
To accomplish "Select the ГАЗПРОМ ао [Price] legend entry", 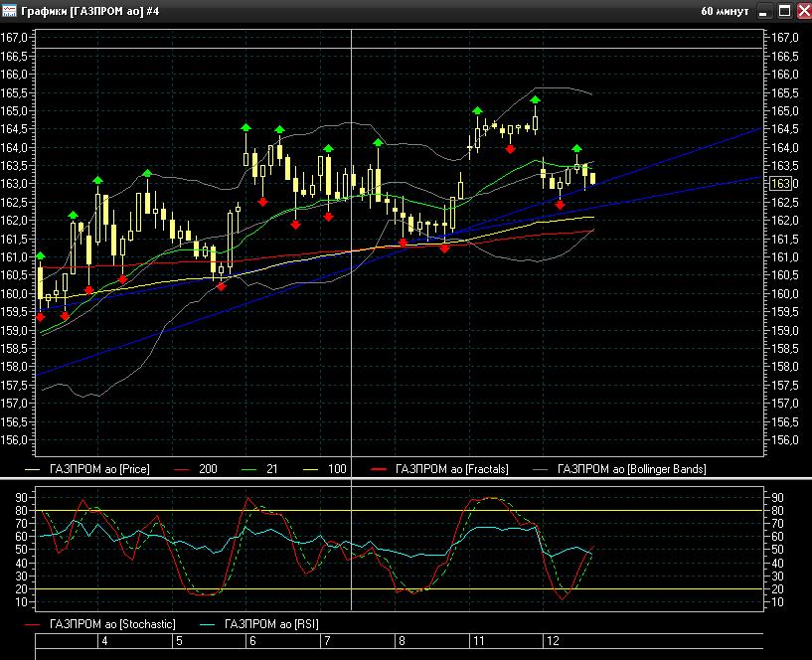I will (99, 468).
